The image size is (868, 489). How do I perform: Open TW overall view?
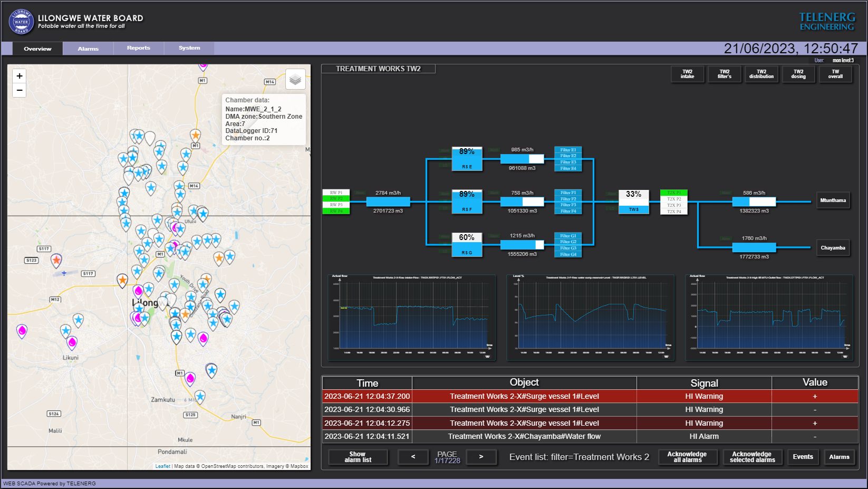pos(835,74)
